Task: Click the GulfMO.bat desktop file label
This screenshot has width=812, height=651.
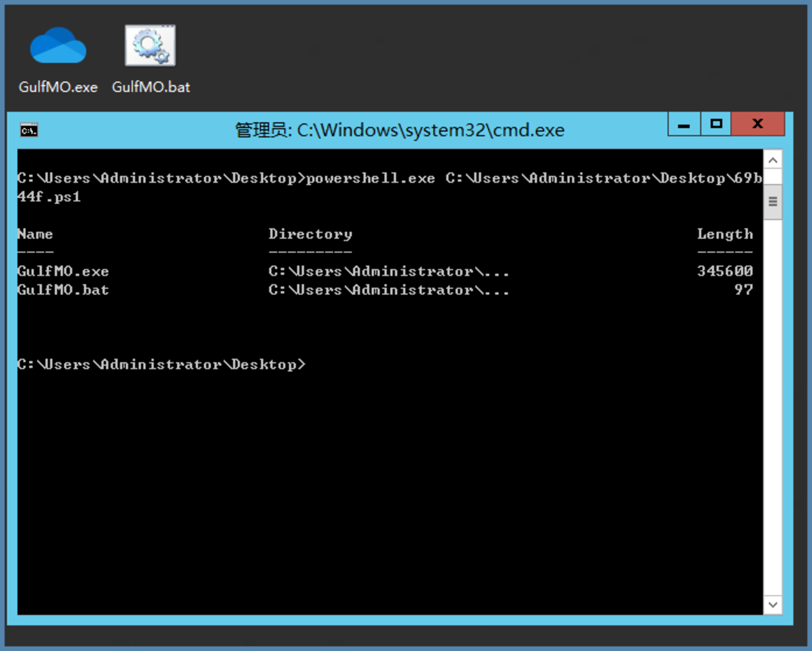Action: pos(151,87)
